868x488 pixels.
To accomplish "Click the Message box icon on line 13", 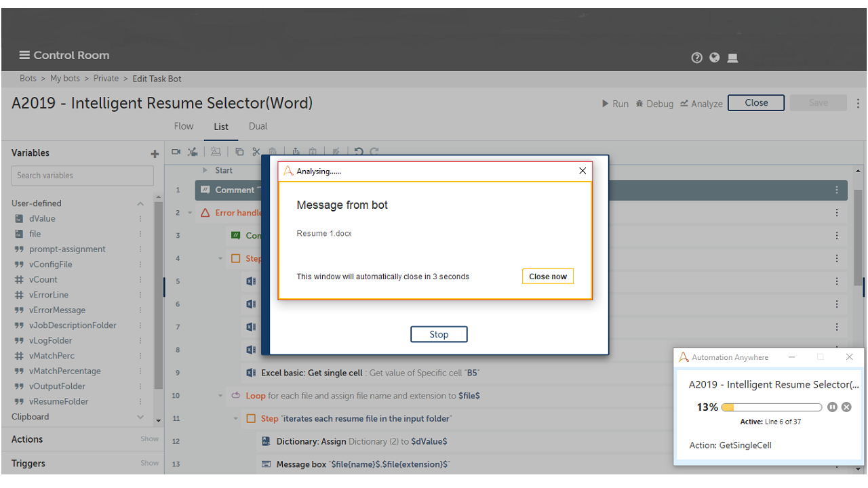I will [267, 464].
